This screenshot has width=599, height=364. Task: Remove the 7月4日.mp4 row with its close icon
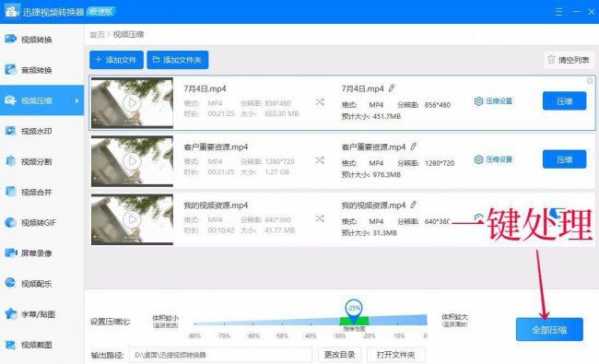(590, 81)
